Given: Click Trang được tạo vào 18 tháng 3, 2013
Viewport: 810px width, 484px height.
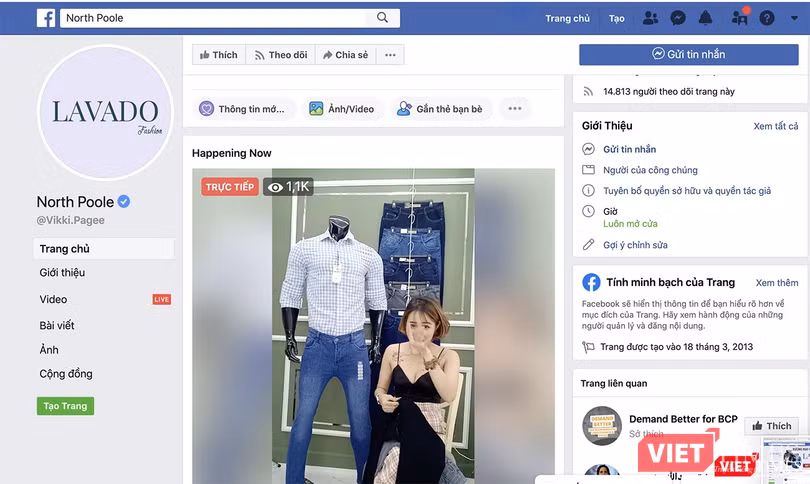Looking at the screenshot, I should pos(676,347).
